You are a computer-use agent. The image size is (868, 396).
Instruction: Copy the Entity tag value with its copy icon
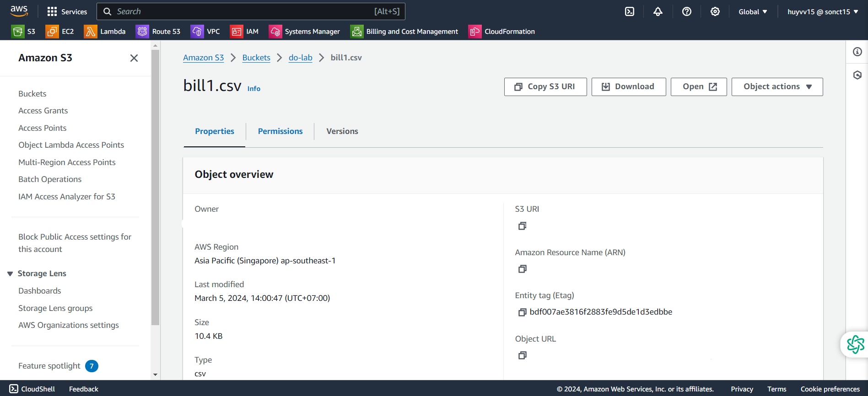pos(522,312)
